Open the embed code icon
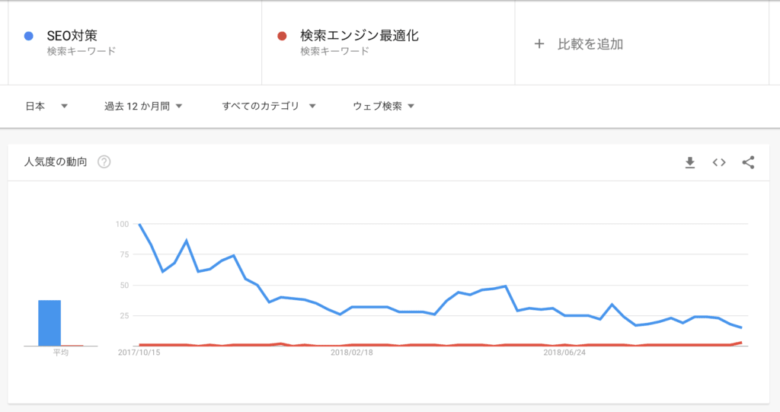Viewport: 780px width, 412px height. [718, 163]
